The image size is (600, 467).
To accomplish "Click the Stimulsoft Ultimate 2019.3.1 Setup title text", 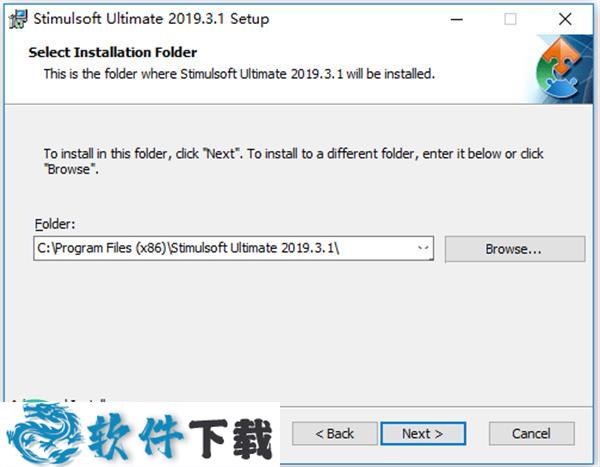I will 151,19.
